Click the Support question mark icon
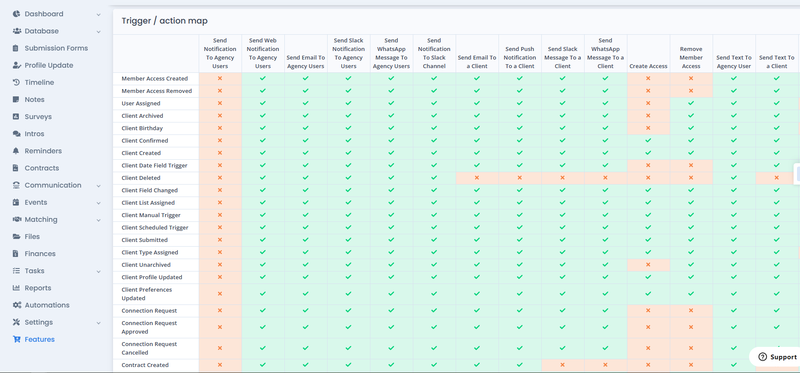Viewport: 800px width, 373px height. [x=763, y=357]
